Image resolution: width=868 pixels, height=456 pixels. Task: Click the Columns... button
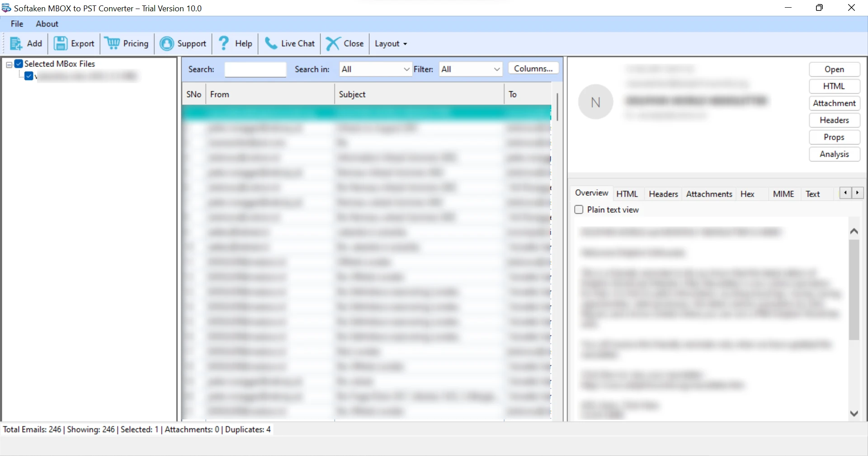click(533, 68)
